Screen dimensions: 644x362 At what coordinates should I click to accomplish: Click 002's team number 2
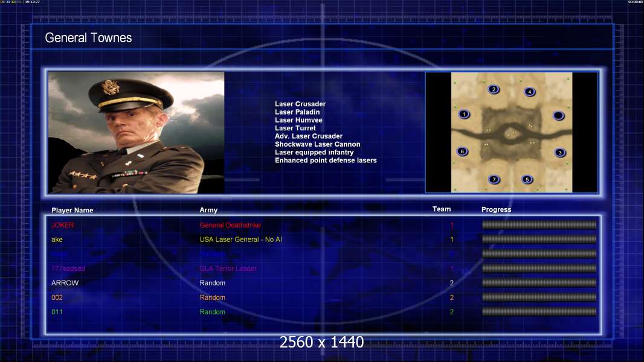[x=452, y=297]
